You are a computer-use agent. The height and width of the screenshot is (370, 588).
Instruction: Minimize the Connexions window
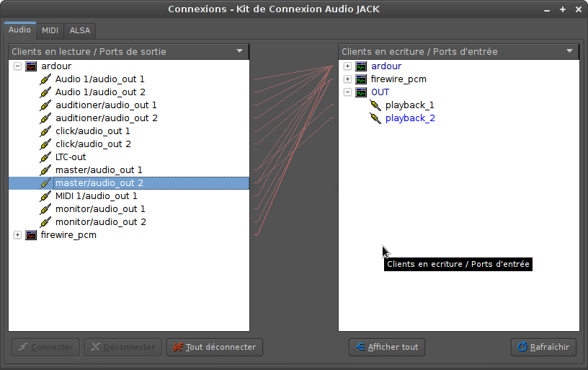point(547,10)
